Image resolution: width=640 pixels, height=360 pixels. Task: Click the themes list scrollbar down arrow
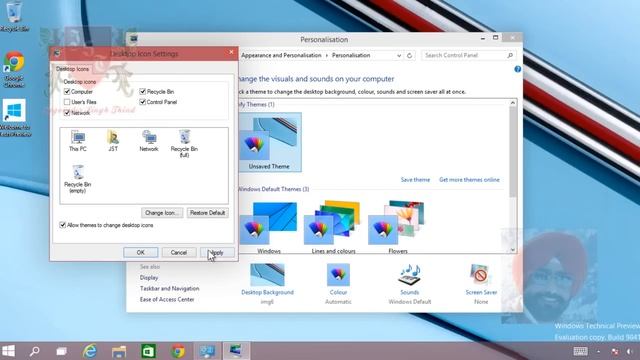(x=513, y=250)
